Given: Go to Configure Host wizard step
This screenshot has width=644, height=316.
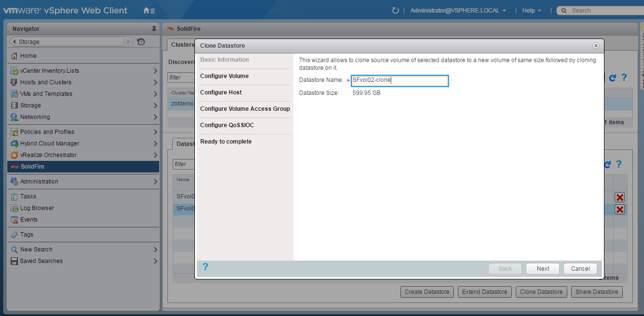Looking at the screenshot, I should (221, 92).
